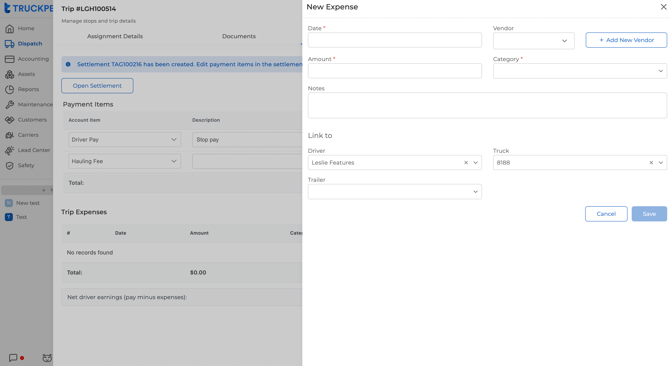The width and height of the screenshot is (670, 366).
Task: Click the $0.00 total amount
Action: tap(198, 272)
